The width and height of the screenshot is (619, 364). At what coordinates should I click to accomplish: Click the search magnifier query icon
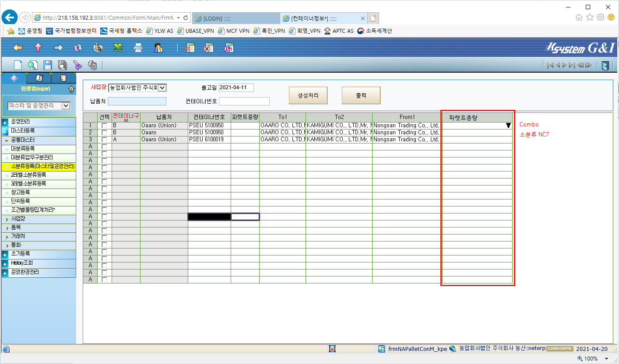coord(33,65)
